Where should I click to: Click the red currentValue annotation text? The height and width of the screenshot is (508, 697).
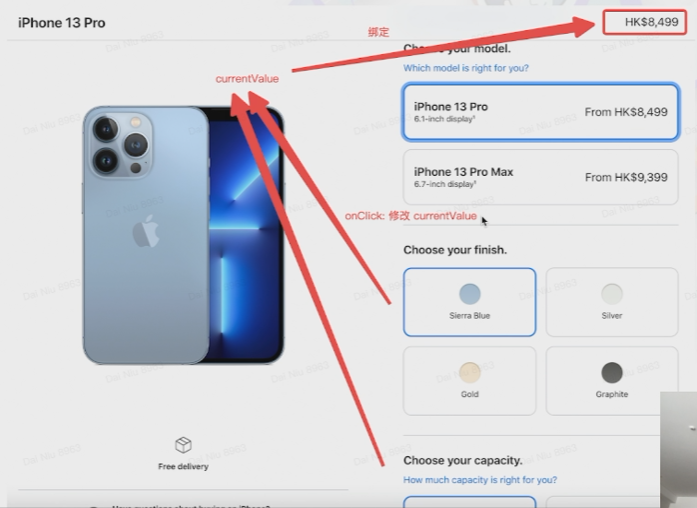click(x=247, y=79)
